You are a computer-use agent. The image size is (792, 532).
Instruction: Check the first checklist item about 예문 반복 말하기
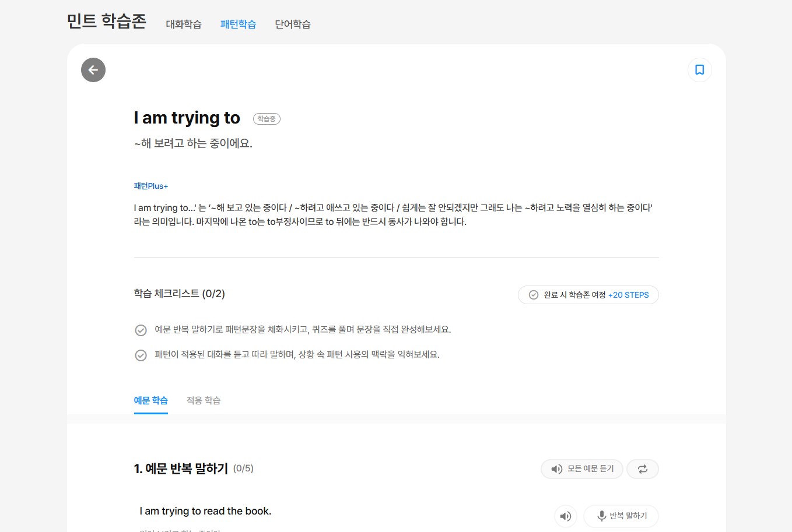141,330
